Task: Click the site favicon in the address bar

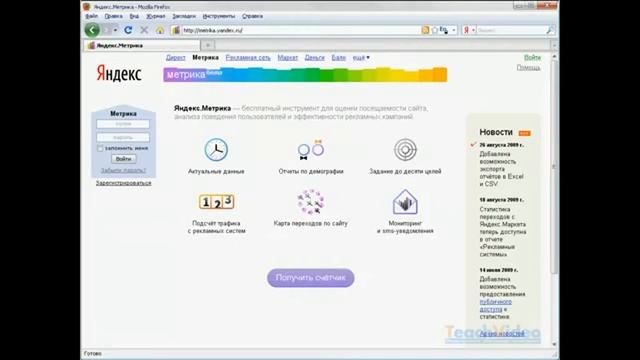Action: (176, 30)
